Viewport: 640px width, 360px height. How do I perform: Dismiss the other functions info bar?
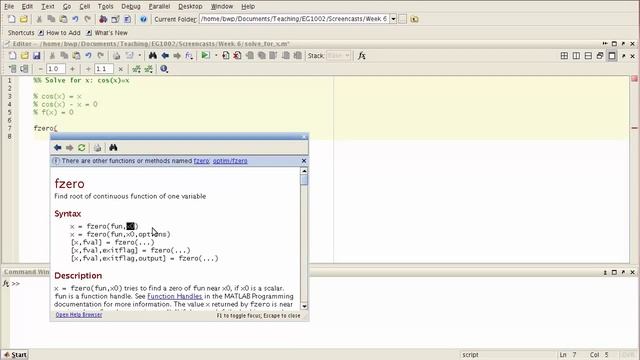click(x=304, y=161)
